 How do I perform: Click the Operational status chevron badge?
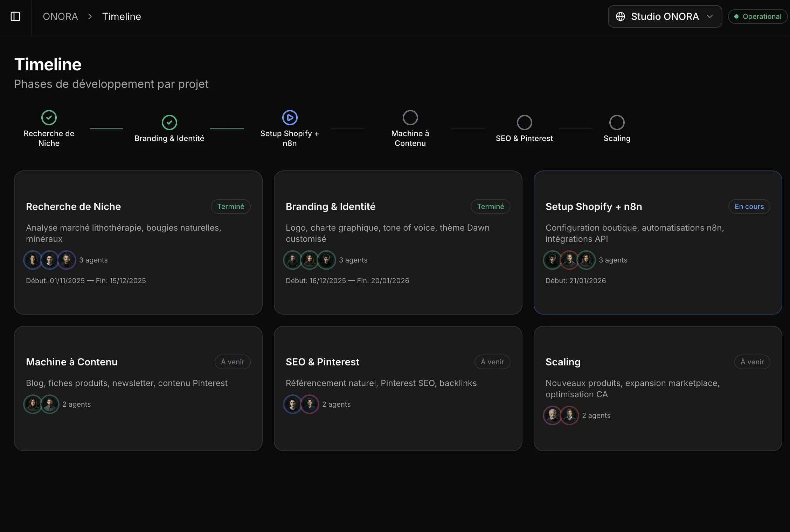point(757,16)
